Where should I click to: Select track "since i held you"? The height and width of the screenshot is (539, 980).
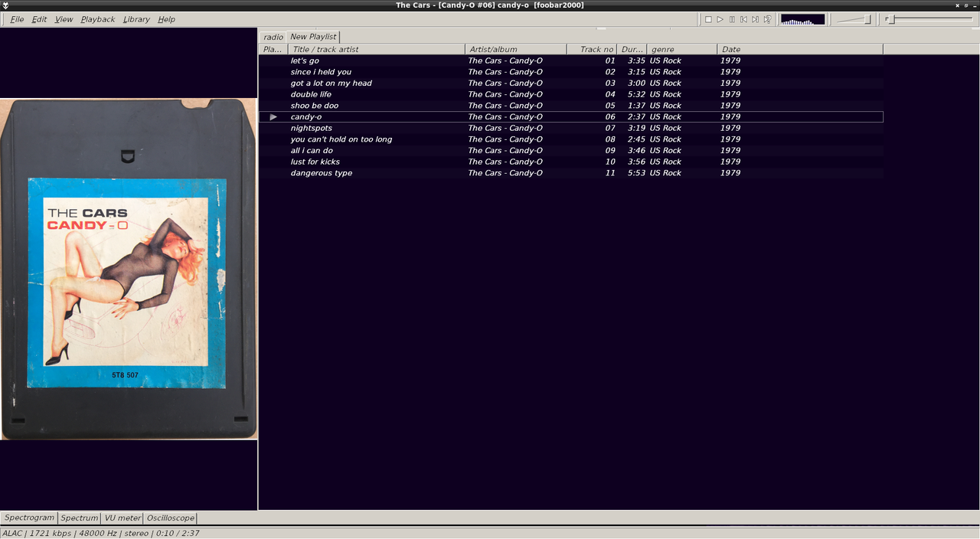click(x=571, y=72)
